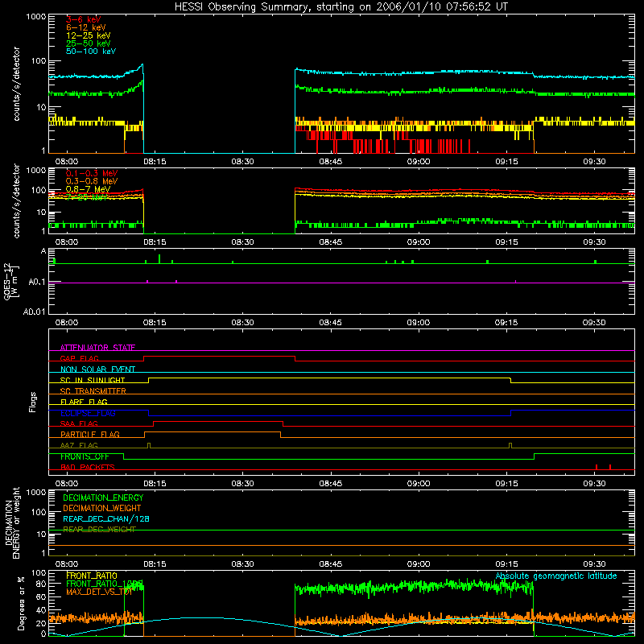Screen dimensions: 644x644
Task: Click the 09:15 tick under the GOES-12 plot
Action: pos(506,322)
